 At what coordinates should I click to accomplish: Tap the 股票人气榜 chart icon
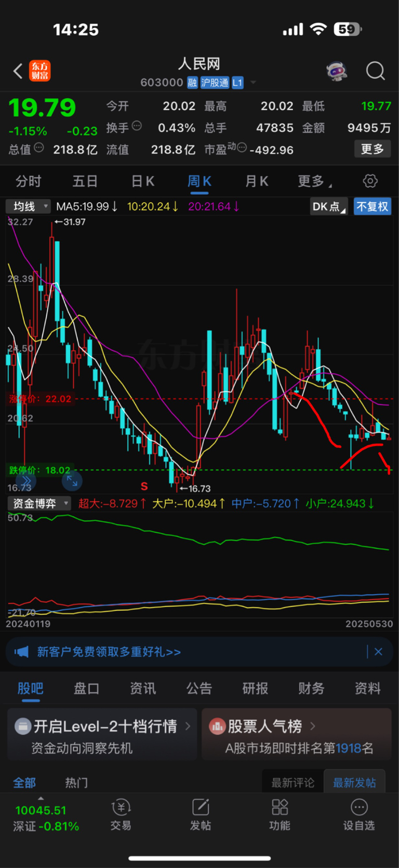217,726
